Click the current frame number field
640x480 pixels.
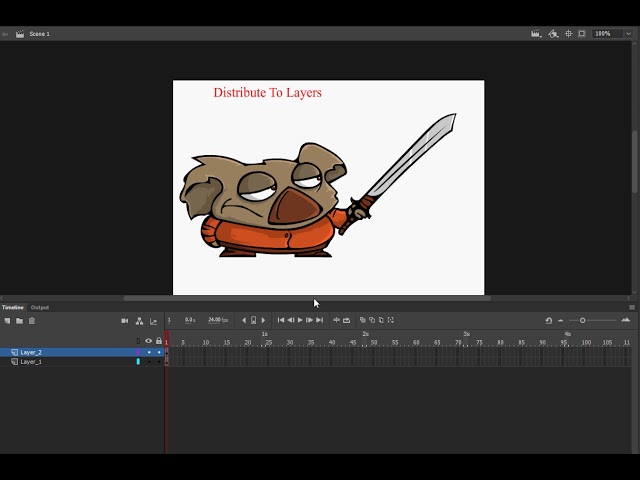[x=169, y=320]
